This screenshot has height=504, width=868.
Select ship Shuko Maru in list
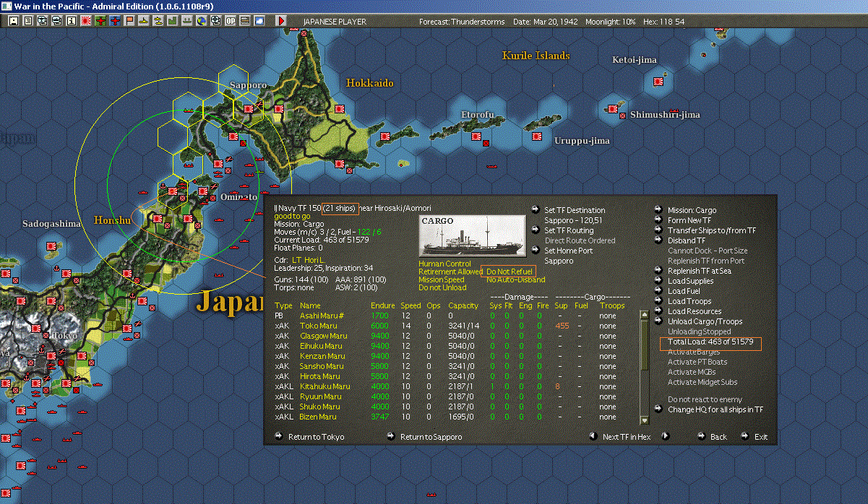click(321, 407)
